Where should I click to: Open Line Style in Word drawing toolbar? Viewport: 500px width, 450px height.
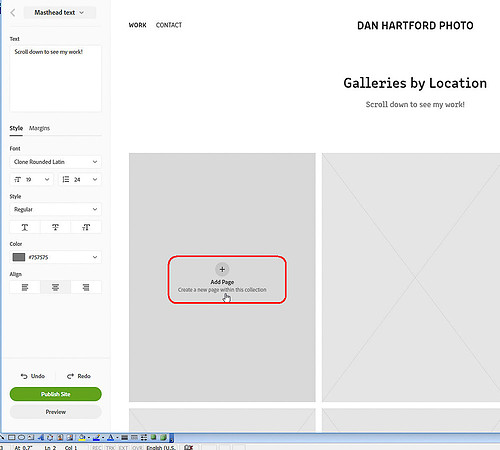click(124, 437)
